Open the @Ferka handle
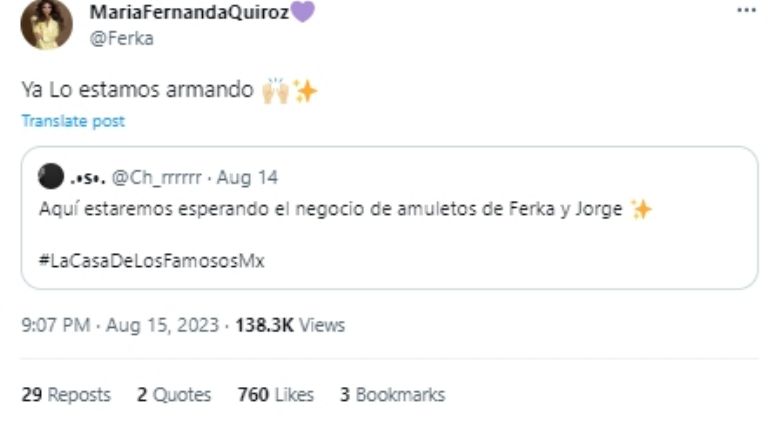Image resolution: width=768 pixels, height=426 pixels. pos(121,38)
